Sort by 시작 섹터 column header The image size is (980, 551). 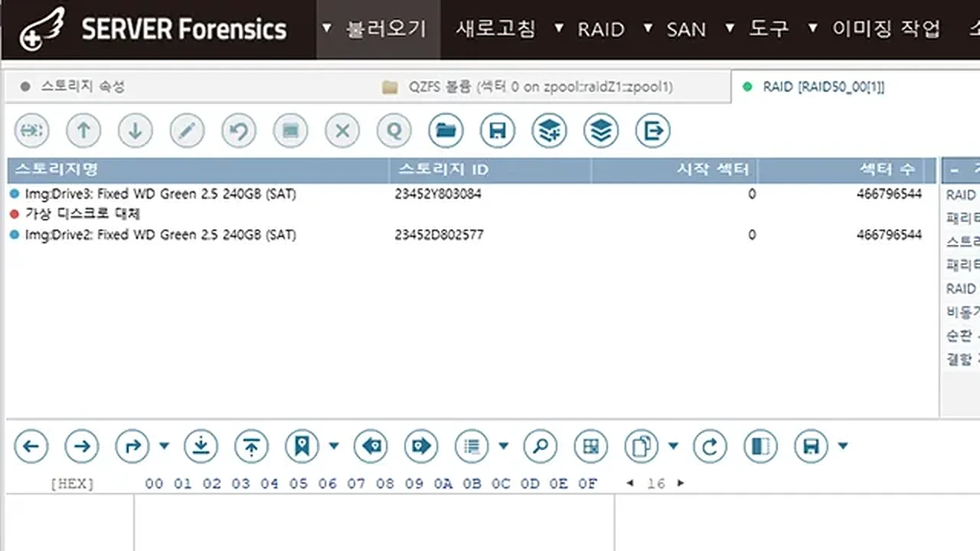pyautogui.click(x=675, y=170)
